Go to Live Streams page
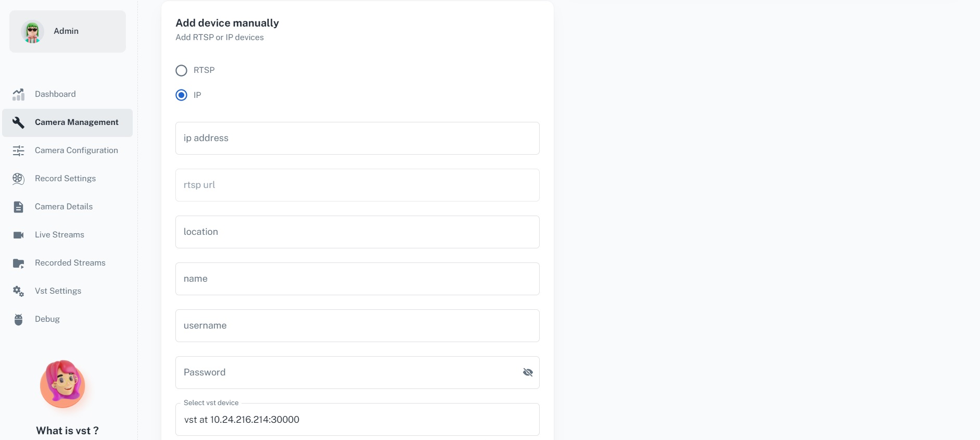 59,235
